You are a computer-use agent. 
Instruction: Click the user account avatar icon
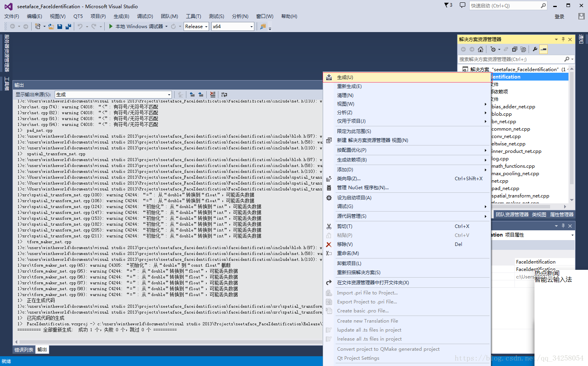pos(581,16)
